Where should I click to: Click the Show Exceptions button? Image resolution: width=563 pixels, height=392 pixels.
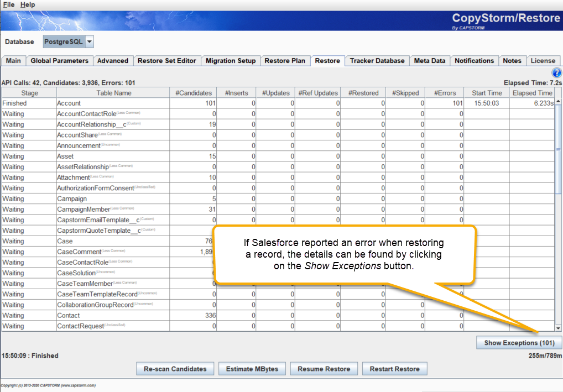point(518,342)
